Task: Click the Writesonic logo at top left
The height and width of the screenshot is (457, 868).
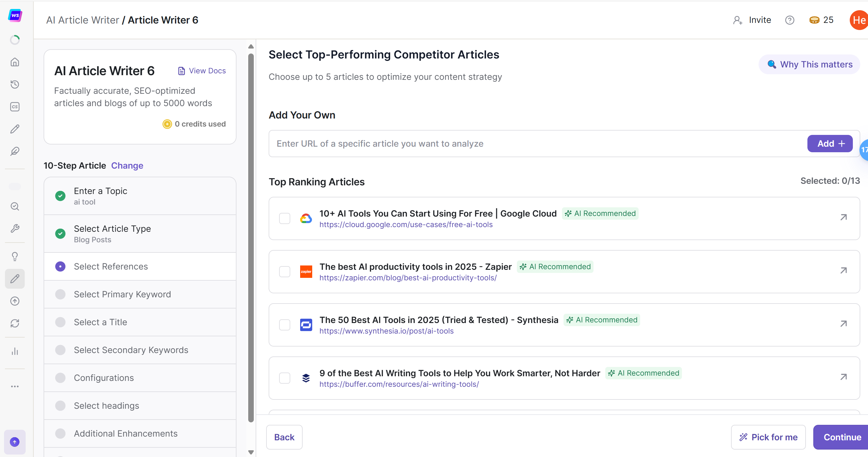Action: point(15,15)
